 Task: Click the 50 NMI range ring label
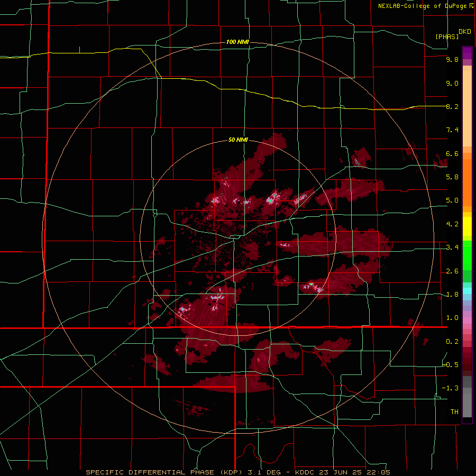click(238, 140)
